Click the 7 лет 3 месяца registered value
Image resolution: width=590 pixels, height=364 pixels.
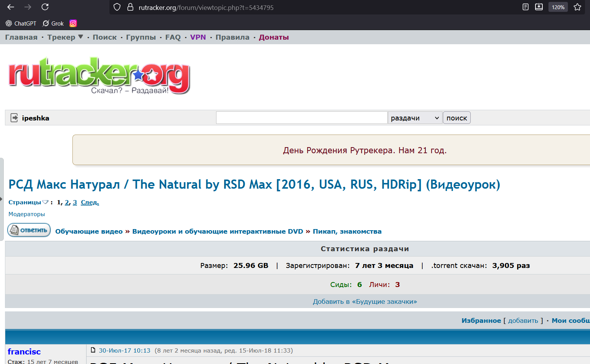(384, 266)
